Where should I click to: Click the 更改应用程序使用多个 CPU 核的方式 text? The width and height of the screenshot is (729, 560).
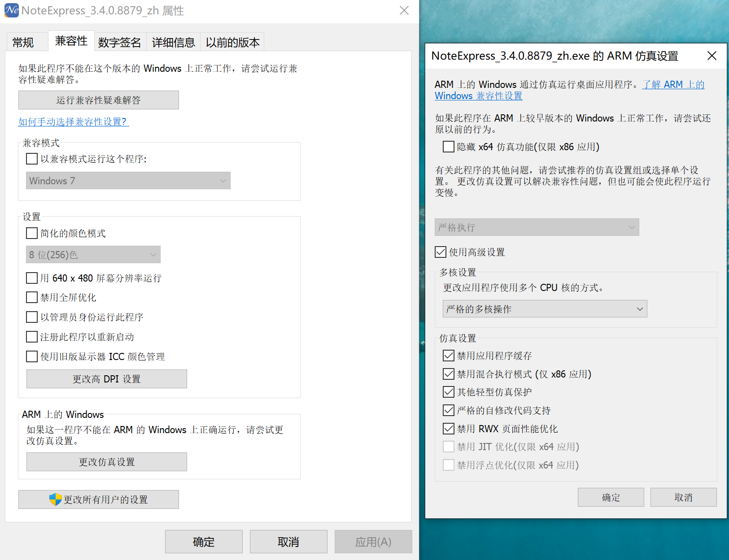point(524,287)
